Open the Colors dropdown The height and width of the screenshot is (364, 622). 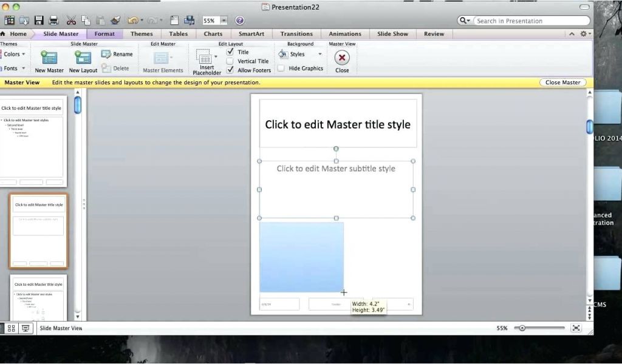point(13,54)
